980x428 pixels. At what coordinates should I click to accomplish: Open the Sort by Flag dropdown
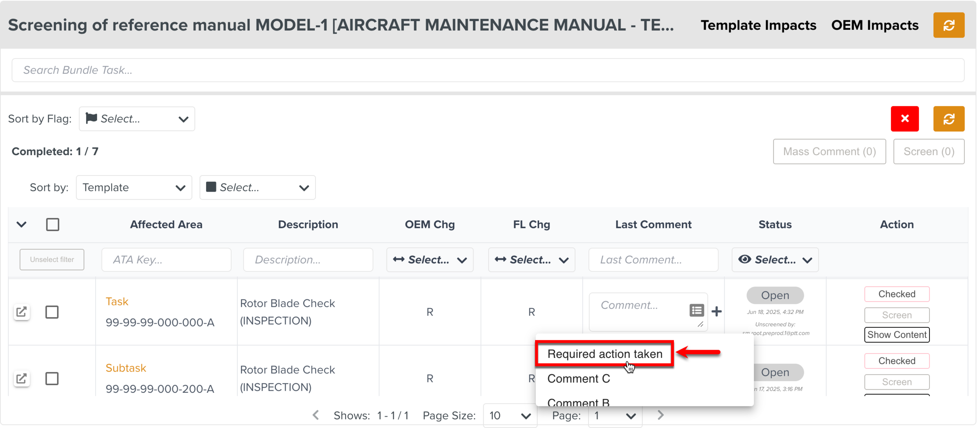137,119
